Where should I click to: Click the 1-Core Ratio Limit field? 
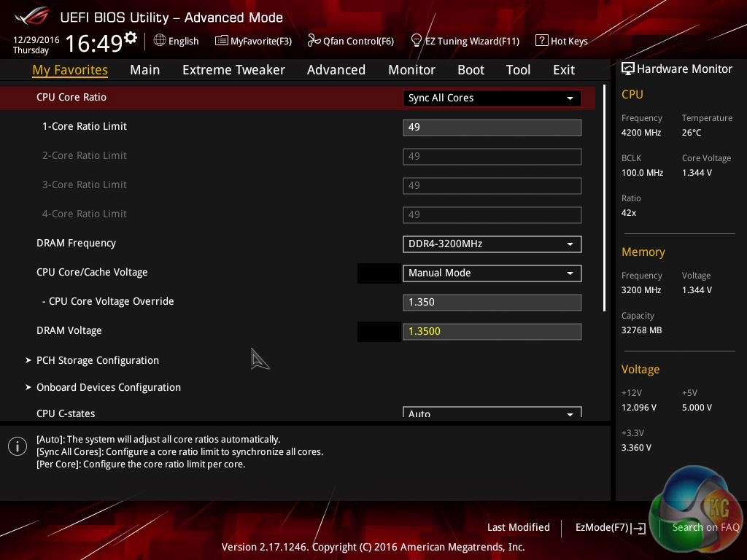tap(492, 127)
